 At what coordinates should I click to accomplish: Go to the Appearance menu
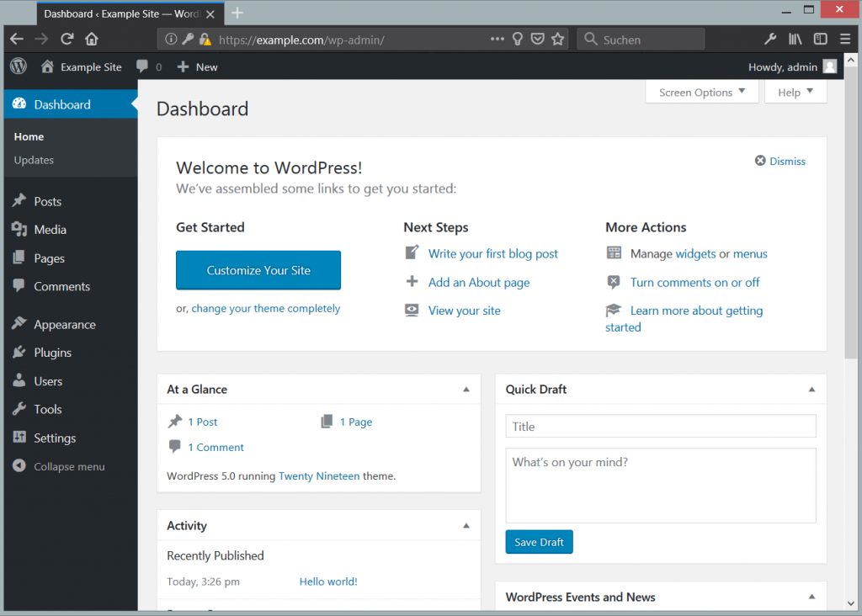point(64,325)
